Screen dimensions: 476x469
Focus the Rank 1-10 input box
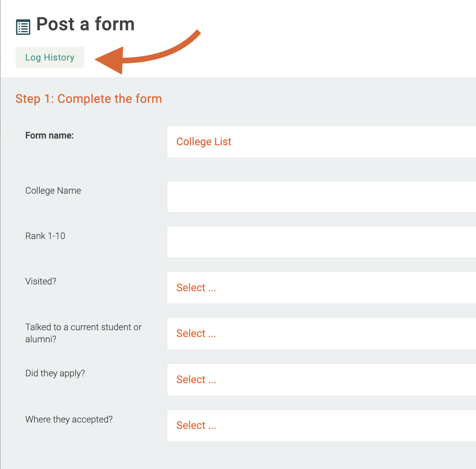[321, 242]
